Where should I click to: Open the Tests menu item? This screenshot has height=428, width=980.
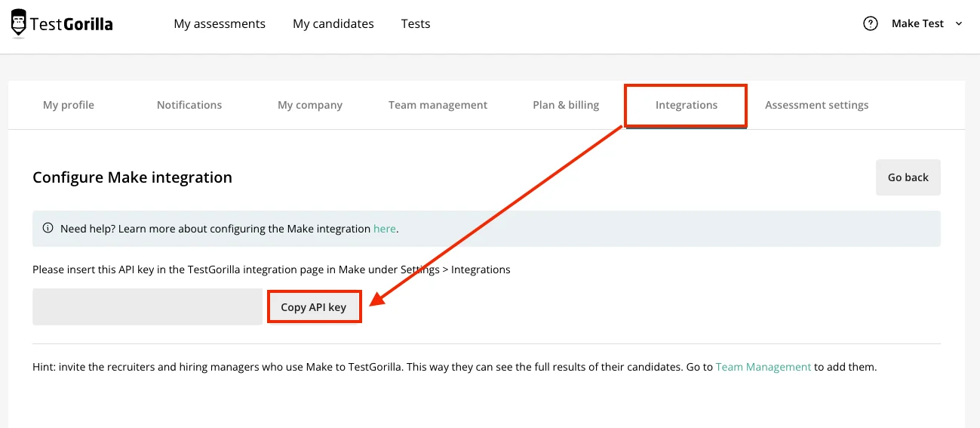[x=416, y=23]
